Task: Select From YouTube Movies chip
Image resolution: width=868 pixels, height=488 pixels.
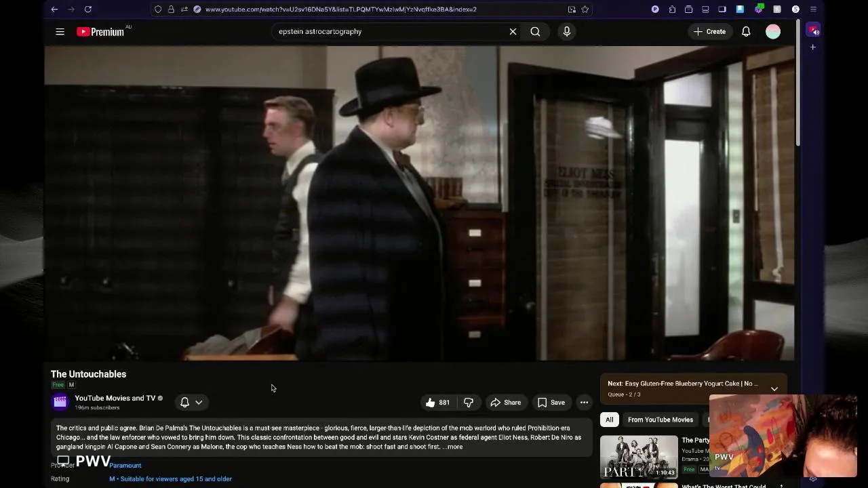Action: tap(660, 420)
